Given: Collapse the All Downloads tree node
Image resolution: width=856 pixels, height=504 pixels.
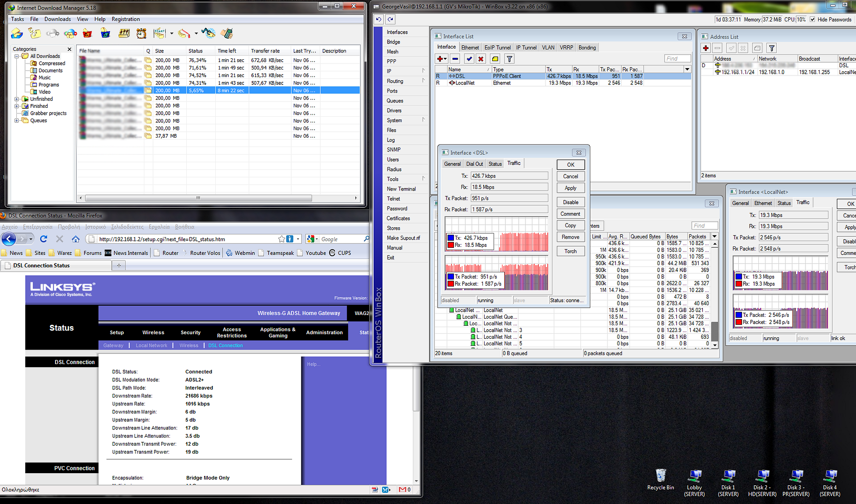Looking at the screenshot, I should pyautogui.click(x=17, y=56).
